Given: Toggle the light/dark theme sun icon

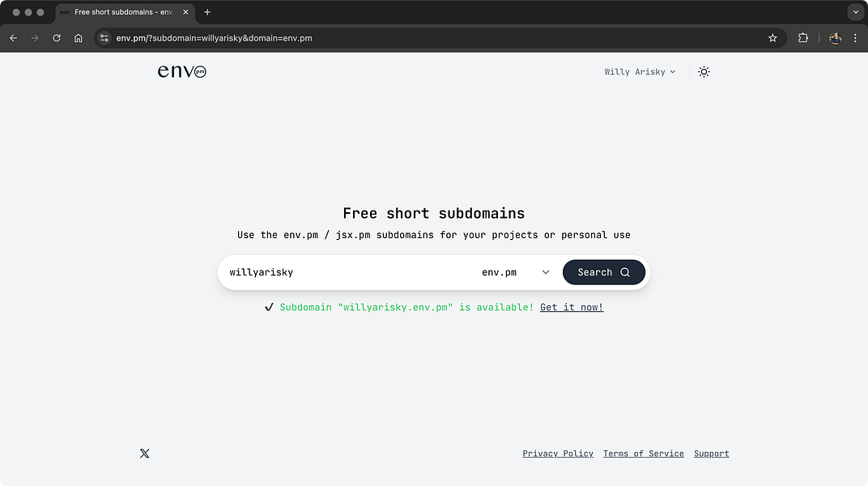Looking at the screenshot, I should [x=704, y=72].
